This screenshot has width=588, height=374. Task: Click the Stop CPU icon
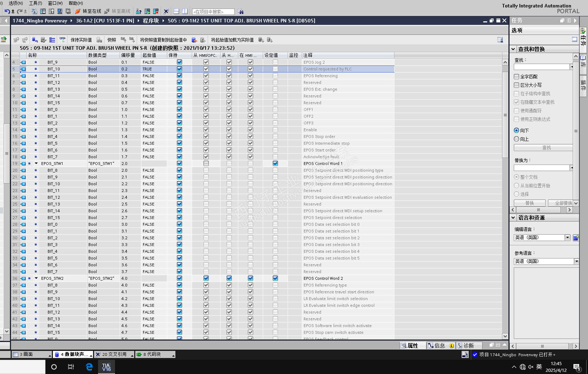[156, 11]
